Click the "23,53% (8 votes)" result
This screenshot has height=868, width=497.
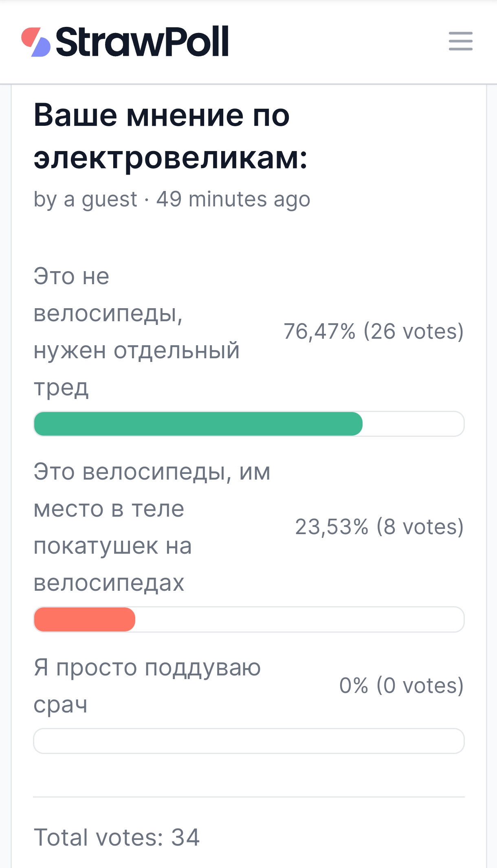[379, 527]
